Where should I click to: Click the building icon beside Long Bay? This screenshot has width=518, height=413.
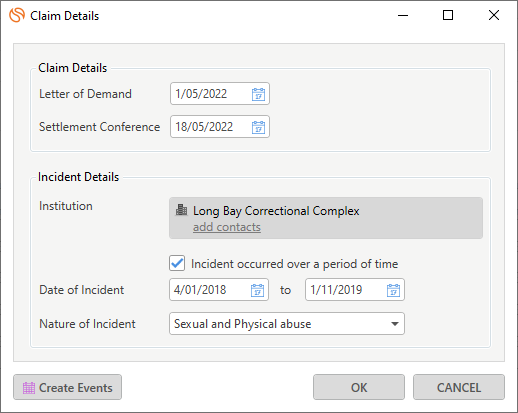[x=181, y=210]
